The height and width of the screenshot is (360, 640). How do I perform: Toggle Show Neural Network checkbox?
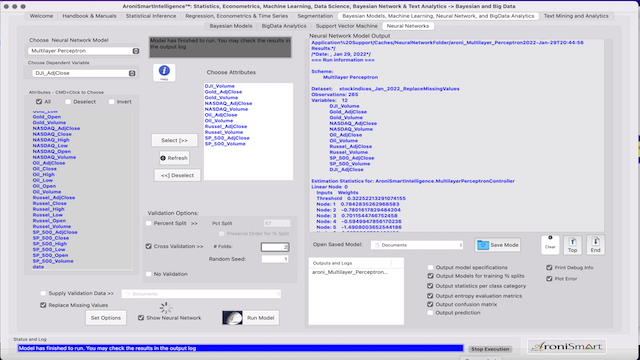tap(141, 318)
